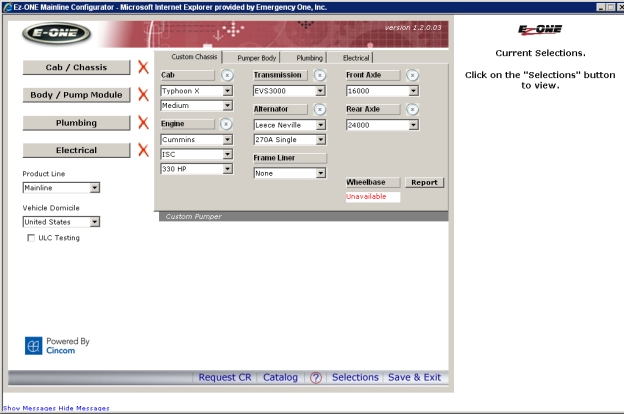
Task: Enable the ULC Testing checkbox
Action: pos(31,238)
